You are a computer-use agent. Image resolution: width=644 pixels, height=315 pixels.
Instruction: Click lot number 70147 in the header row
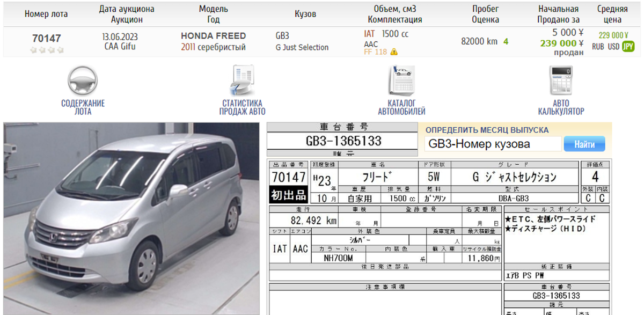(47, 39)
